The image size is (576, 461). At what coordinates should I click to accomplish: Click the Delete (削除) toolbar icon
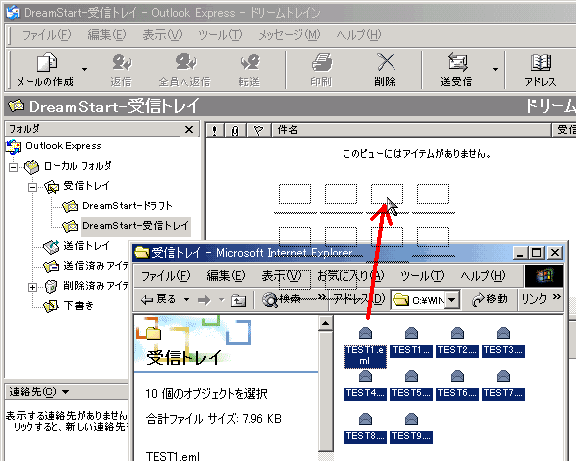pyautogui.click(x=386, y=62)
